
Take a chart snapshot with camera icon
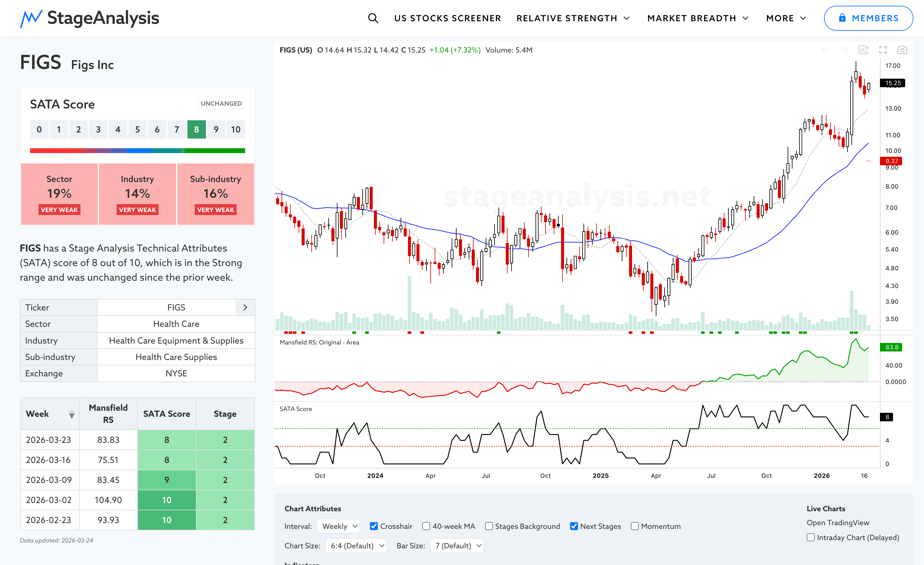point(902,50)
